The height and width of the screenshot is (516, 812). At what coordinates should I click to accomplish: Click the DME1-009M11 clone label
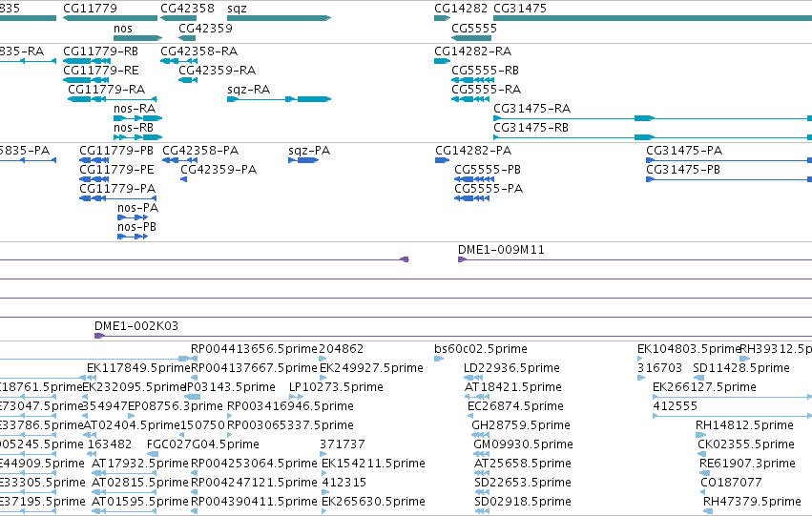501,250
